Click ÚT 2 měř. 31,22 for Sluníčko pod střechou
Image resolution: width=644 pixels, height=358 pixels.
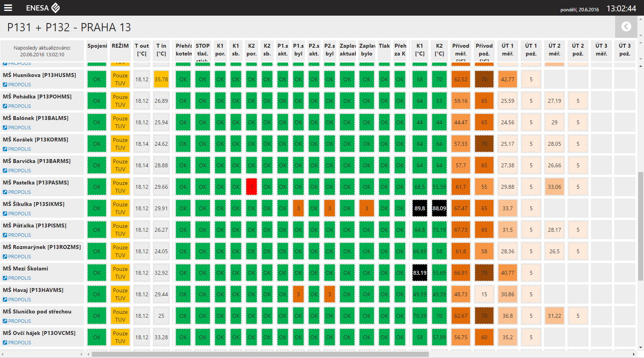(x=555, y=316)
